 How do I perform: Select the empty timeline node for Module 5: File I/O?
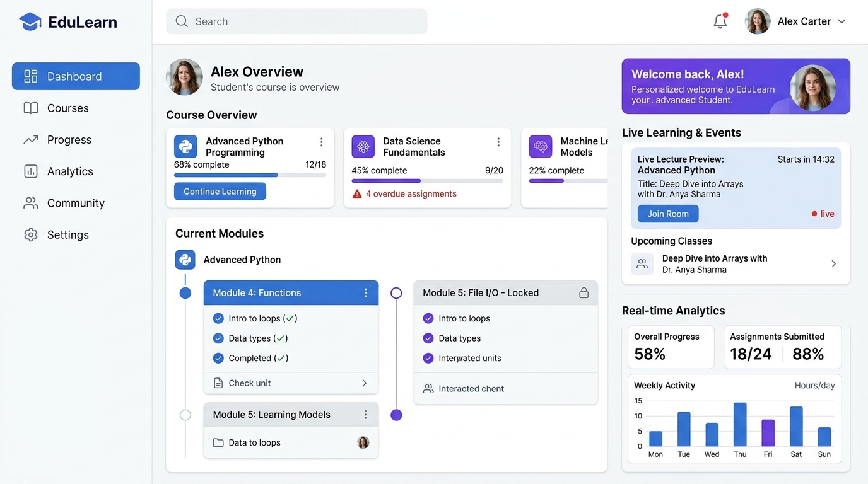point(396,293)
